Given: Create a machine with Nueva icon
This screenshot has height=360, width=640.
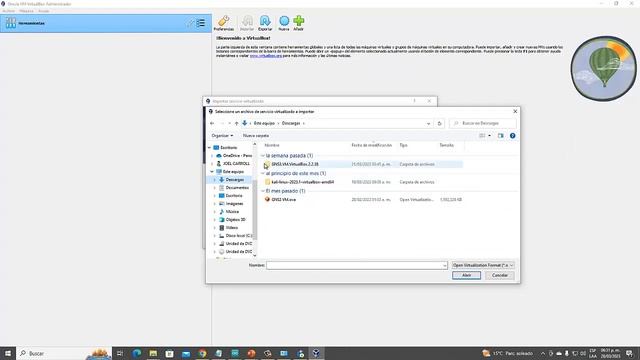Looking at the screenshot, I should pos(284,23).
